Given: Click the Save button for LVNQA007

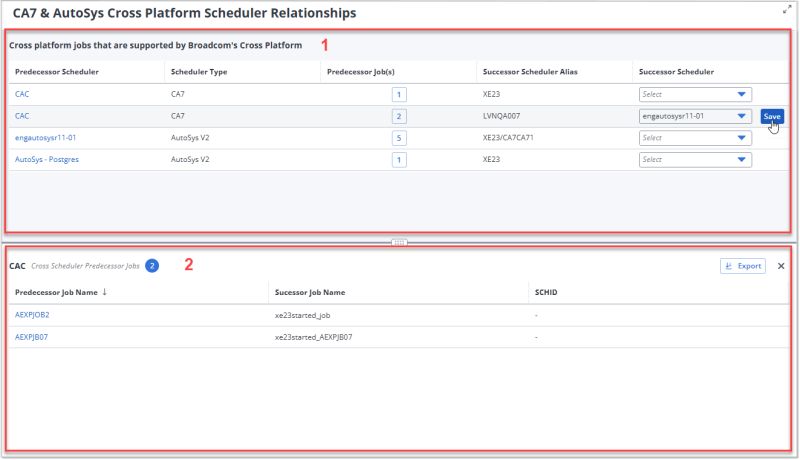Looking at the screenshot, I should [772, 116].
